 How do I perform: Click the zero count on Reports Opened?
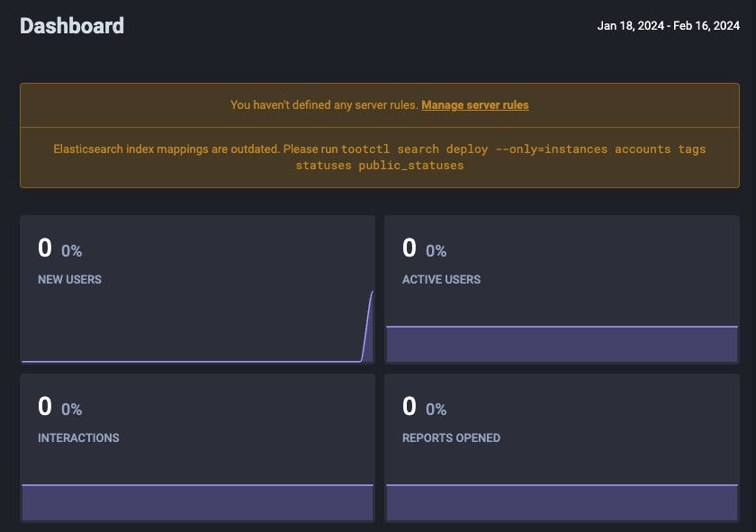[x=408, y=406]
